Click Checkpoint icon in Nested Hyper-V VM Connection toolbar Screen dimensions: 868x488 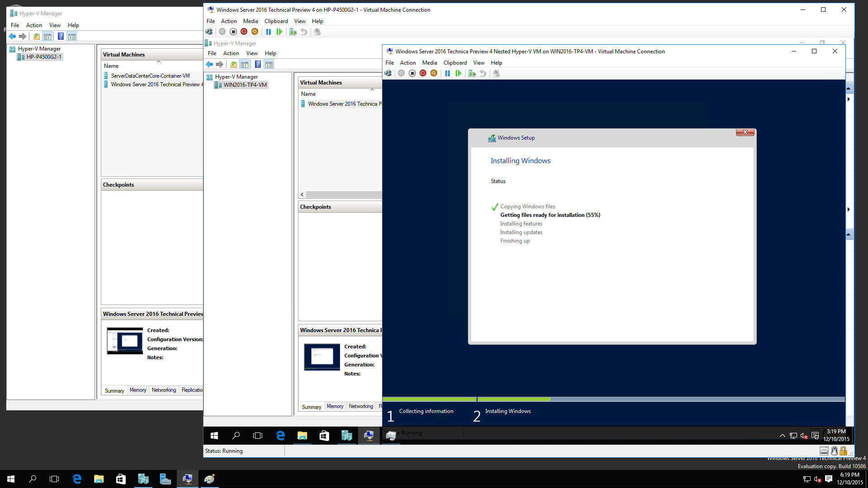pos(472,73)
